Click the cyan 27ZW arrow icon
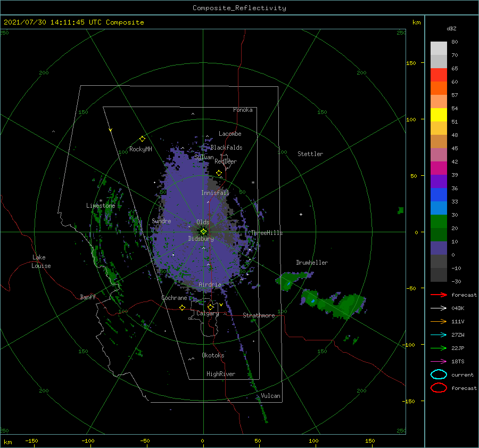The image size is (479, 448). click(439, 335)
